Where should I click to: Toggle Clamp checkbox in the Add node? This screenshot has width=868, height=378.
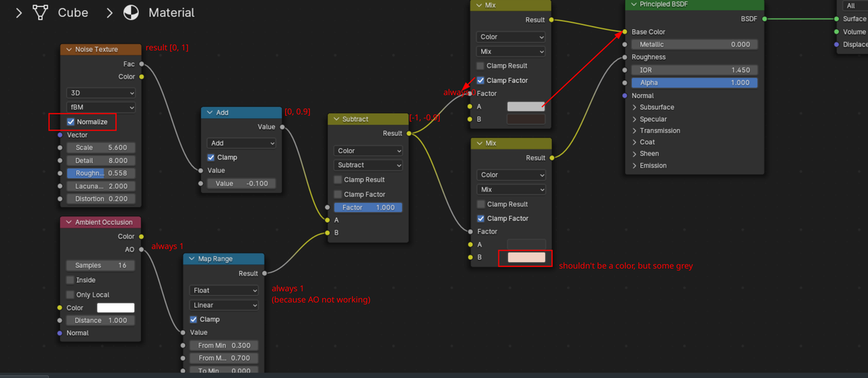(211, 157)
